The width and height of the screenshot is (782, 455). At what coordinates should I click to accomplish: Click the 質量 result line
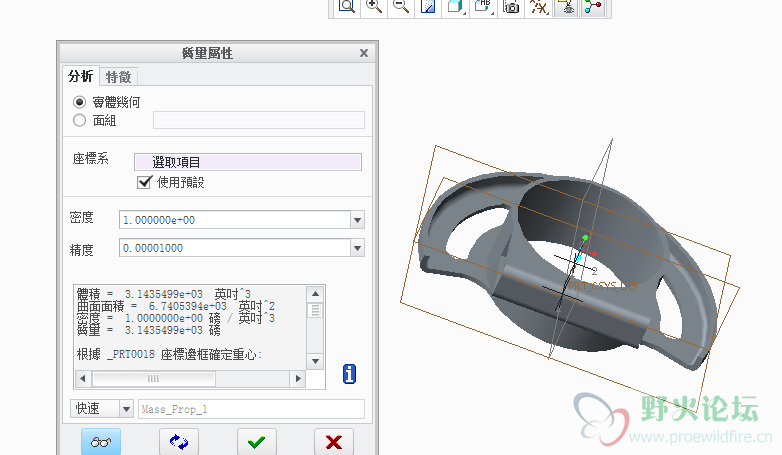pos(149,330)
